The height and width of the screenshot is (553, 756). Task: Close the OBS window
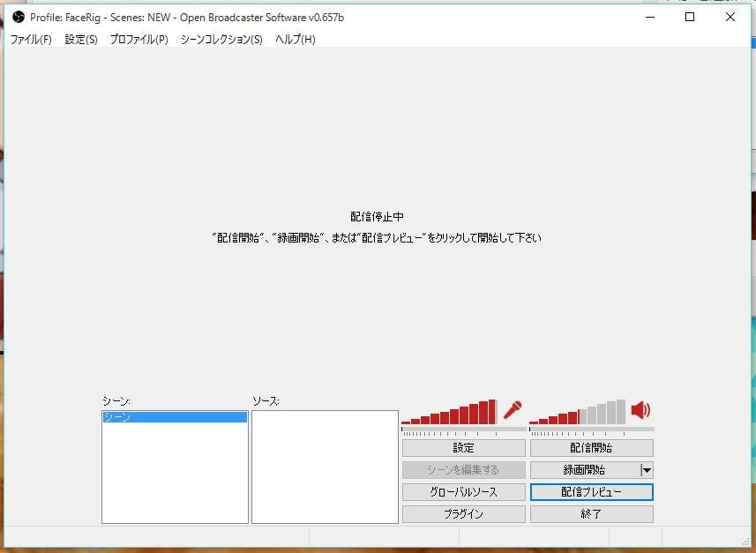[x=730, y=18]
